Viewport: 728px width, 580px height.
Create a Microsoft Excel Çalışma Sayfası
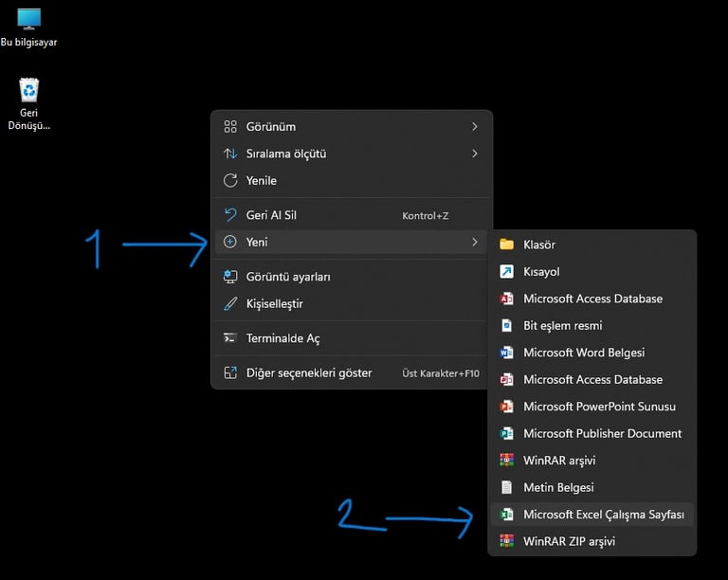(591, 514)
